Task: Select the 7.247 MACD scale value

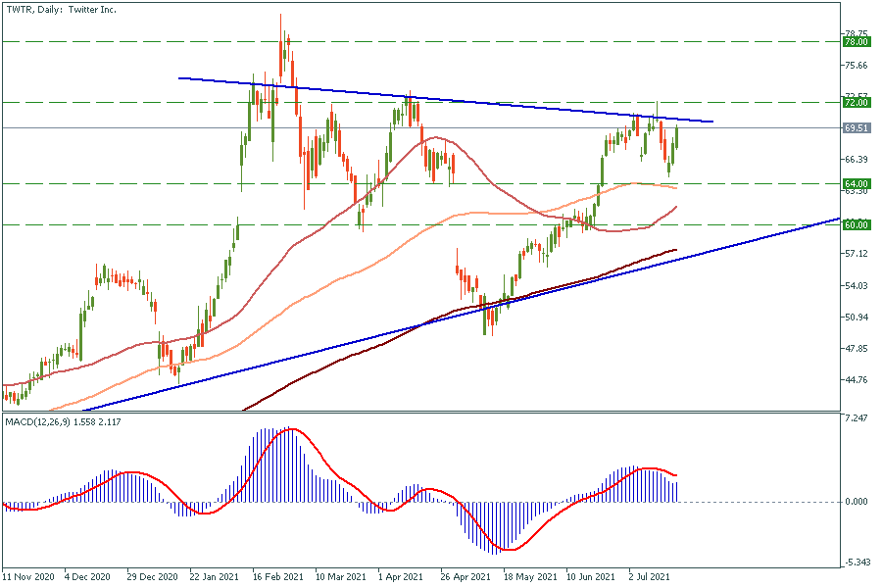Action: click(x=856, y=418)
